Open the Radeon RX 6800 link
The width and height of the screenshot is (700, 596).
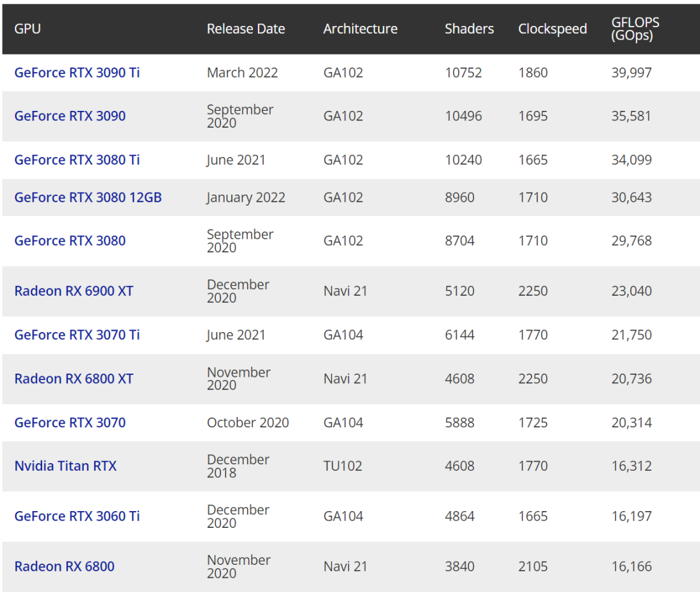coord(64,567)
